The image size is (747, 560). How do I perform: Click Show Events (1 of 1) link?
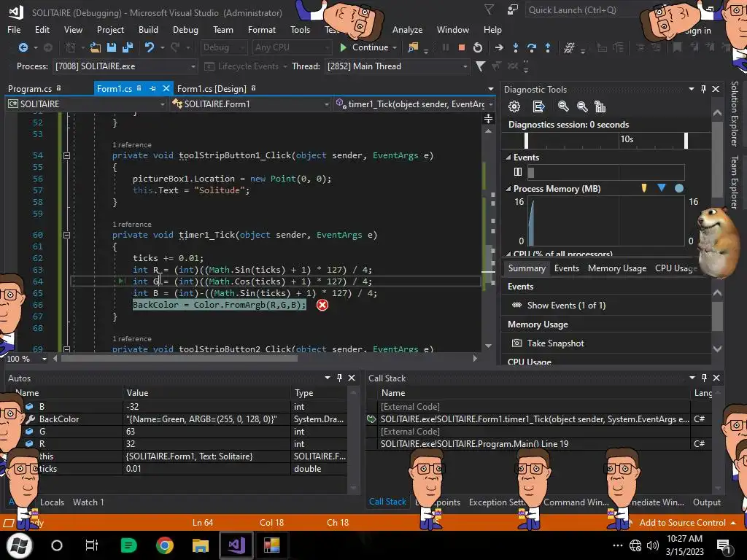pos(566,306)
